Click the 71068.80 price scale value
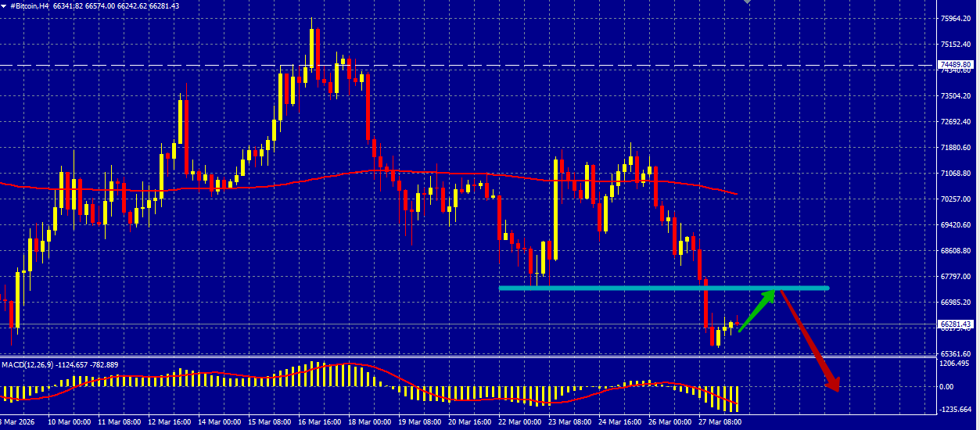This screenshot has width=980, height=430. 956,174
